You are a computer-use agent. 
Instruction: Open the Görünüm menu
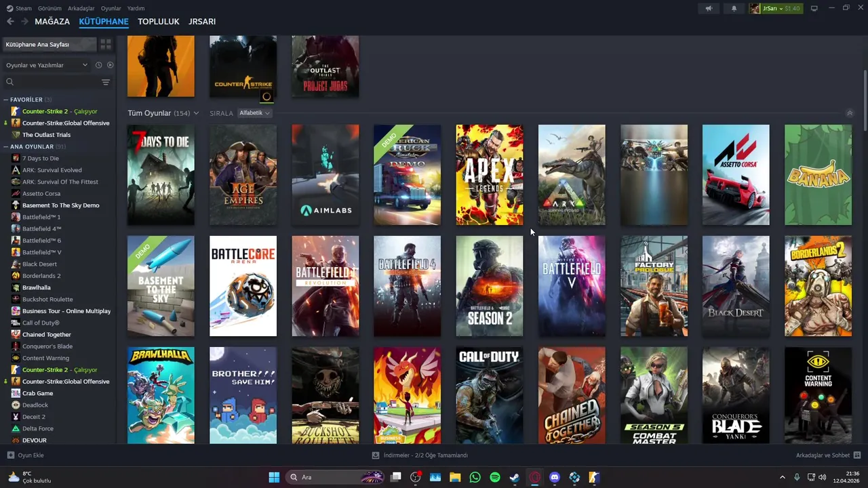[50, 8]
